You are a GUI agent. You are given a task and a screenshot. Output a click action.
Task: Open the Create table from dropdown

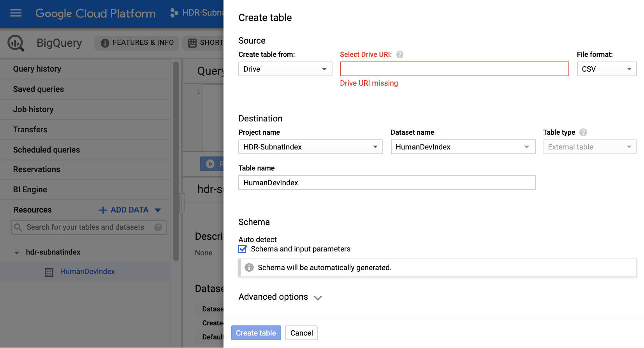(x=285, y=69)
